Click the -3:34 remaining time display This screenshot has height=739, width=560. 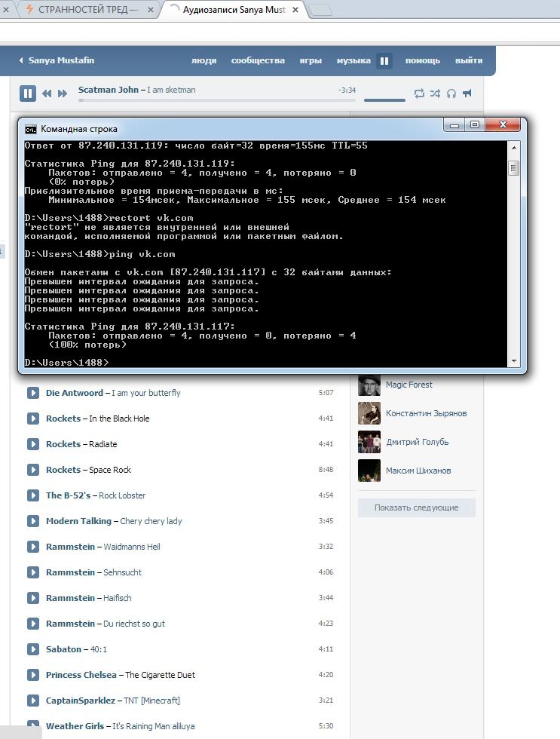pyautogui.click(x=347, y=90)
